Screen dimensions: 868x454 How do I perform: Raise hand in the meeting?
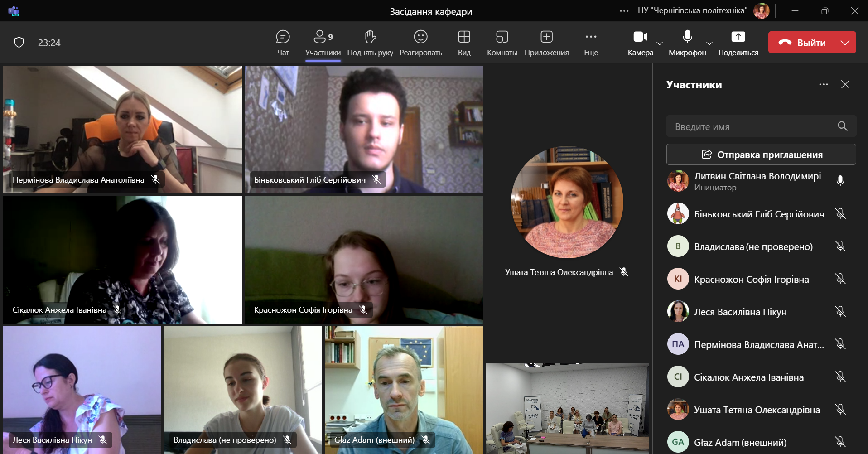[x=370, y=43]
